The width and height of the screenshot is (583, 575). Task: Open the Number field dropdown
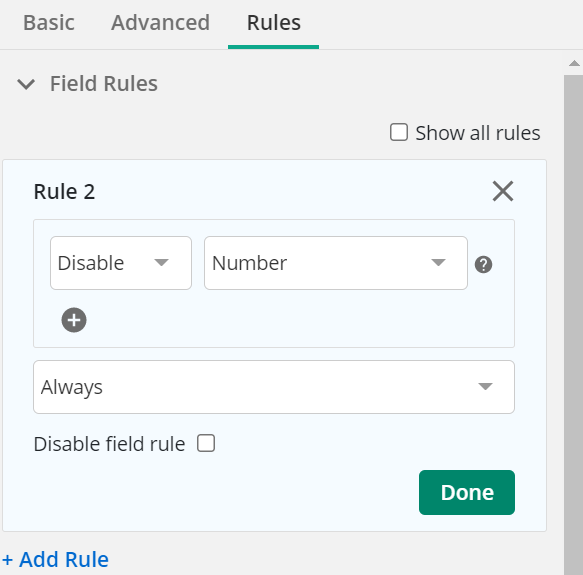[x=336, y=263]
